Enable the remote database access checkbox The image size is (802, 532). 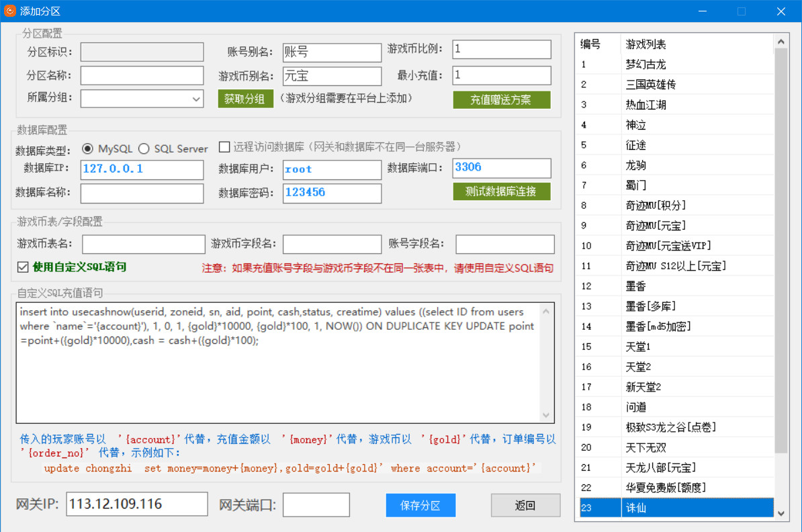pyautogui.click(x=224, y=147)
